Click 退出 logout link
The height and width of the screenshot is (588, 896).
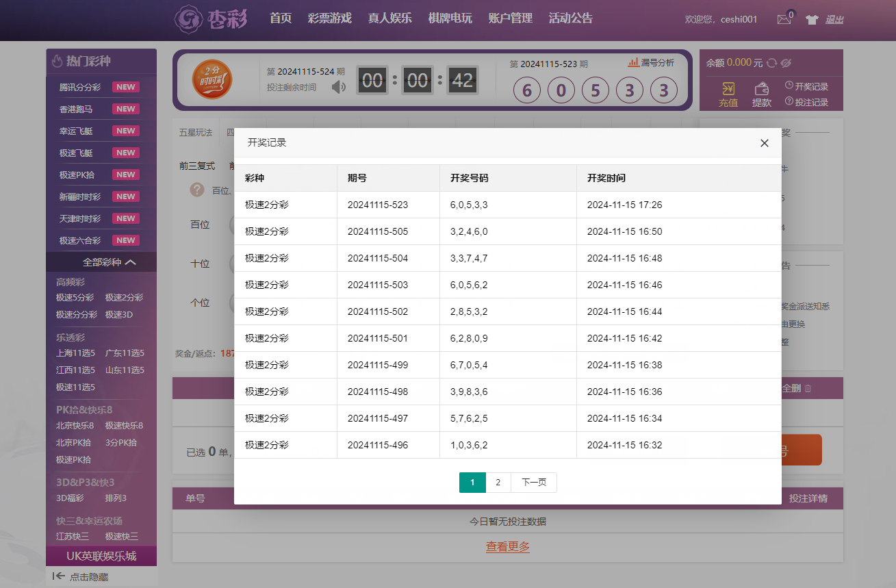pos(834,20)
